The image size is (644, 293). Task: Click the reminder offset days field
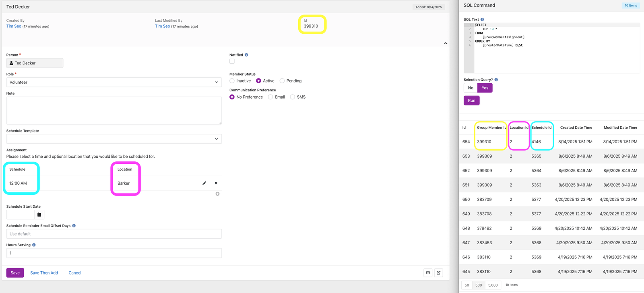pos(114,234)
